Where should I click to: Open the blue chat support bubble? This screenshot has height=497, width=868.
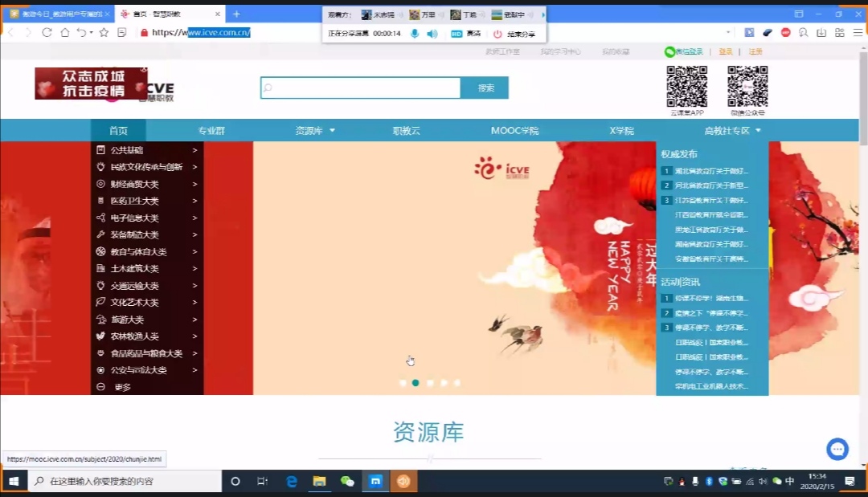pos(837,449)
